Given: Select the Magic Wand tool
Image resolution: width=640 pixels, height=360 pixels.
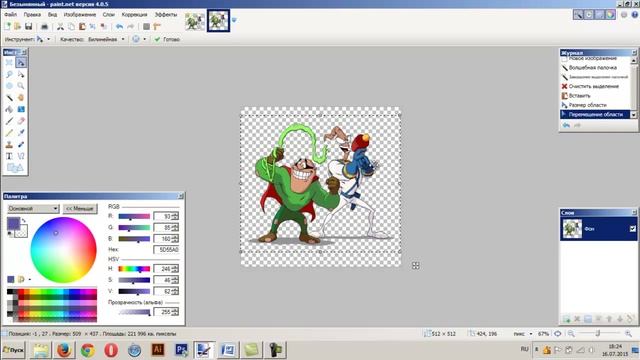Looking at the screenshot, I should 9,98.
